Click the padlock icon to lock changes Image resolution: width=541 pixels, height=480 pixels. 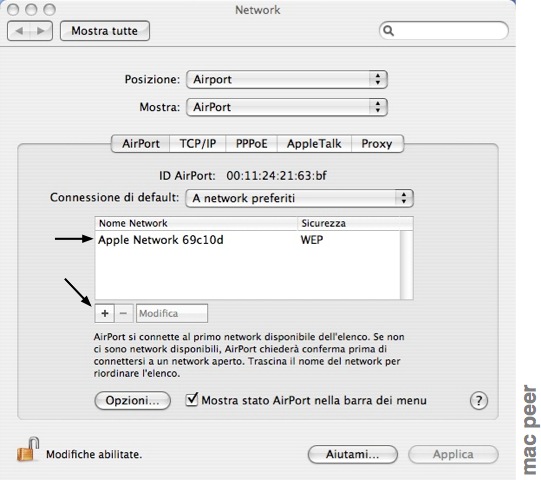click(28, 450)
